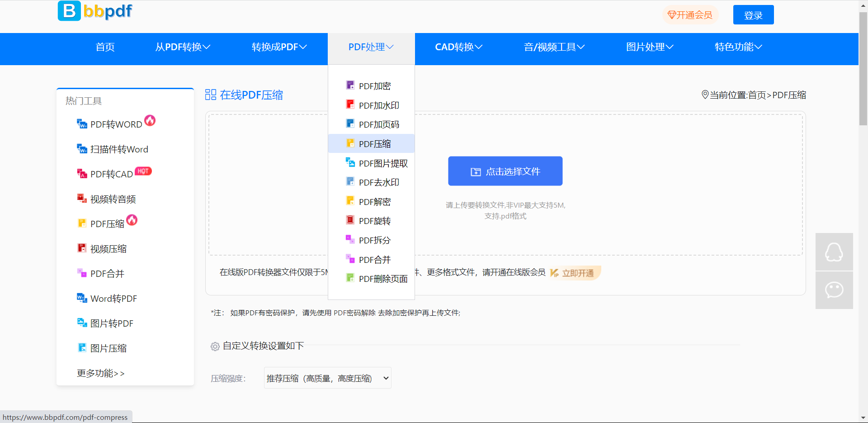The image size is (868, 423).
Task: Click the PDF合并 icon in sidebar
Action: point(82,273)
